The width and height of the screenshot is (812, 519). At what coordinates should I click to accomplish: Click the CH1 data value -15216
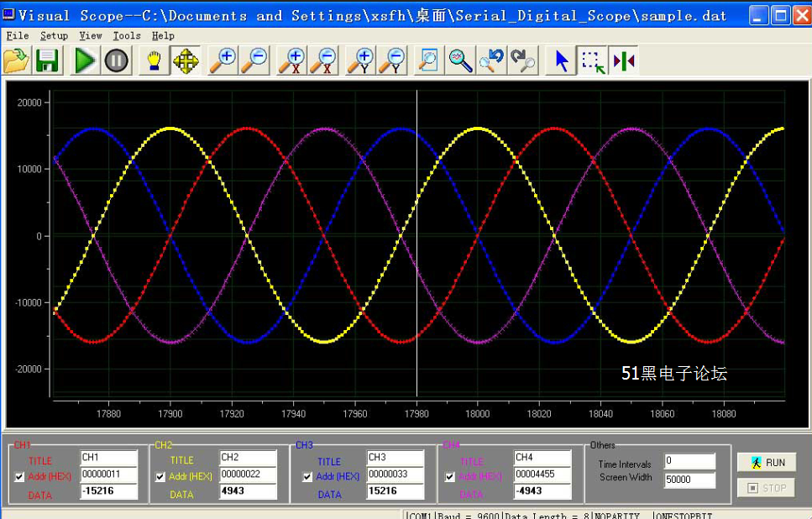click(x=109, y=491)
